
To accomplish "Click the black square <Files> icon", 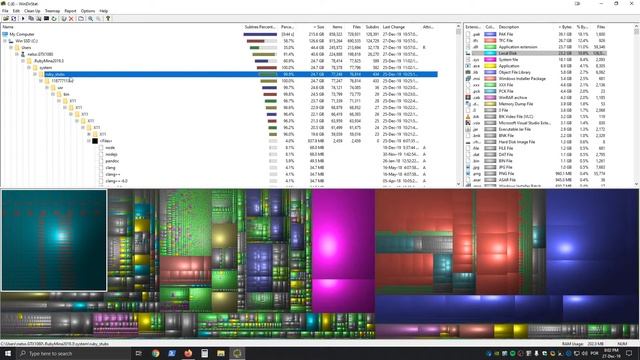I will tap(95, 141).
